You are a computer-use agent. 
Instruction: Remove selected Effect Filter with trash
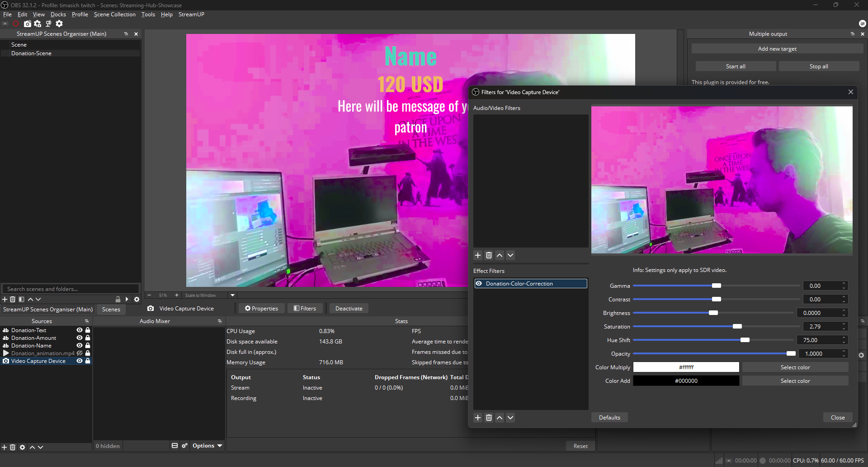[489, 418]
